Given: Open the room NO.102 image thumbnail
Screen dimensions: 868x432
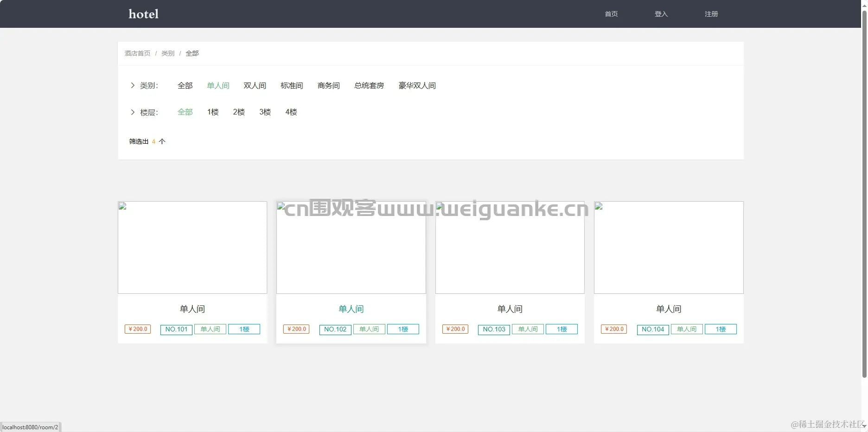Looking at the screenshot, I should click(x=351, y=248).
